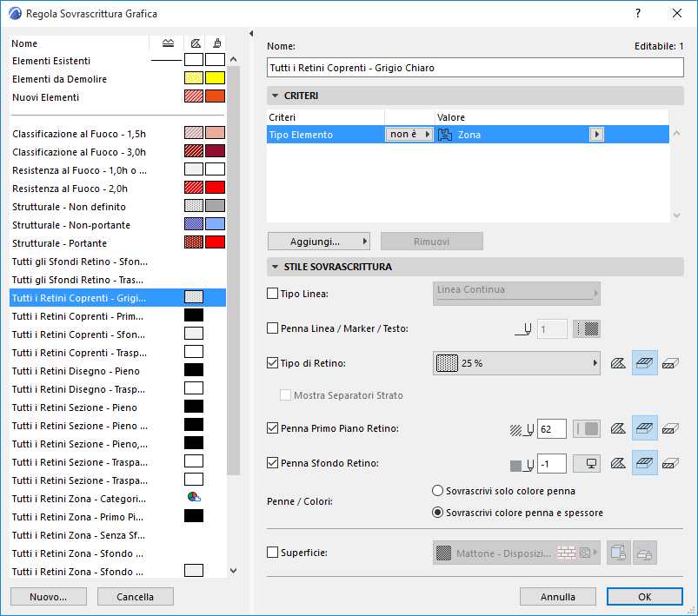Click rule list scroll up arrow

tap(234, 59)
